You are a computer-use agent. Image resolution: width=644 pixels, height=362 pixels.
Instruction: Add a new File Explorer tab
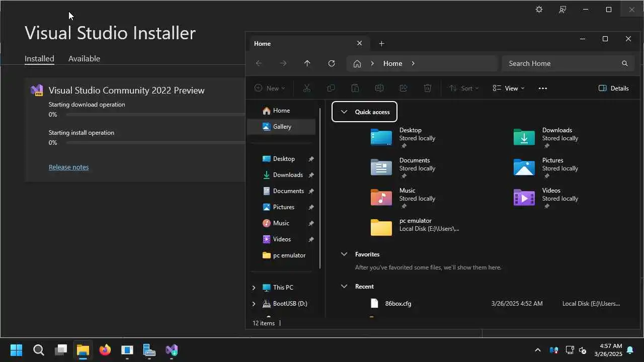pyautogui.click(x=381, y=44)
